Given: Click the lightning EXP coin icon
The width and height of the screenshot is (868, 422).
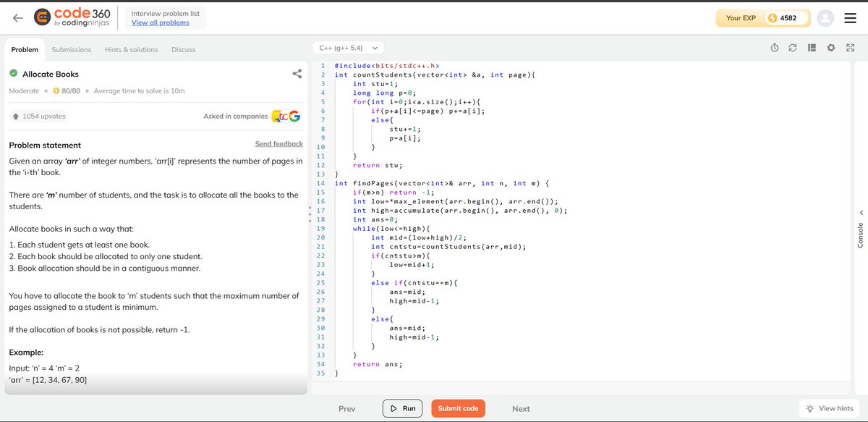Looking at the screenshot, I should pyautogui.click(x=773, y=18).
